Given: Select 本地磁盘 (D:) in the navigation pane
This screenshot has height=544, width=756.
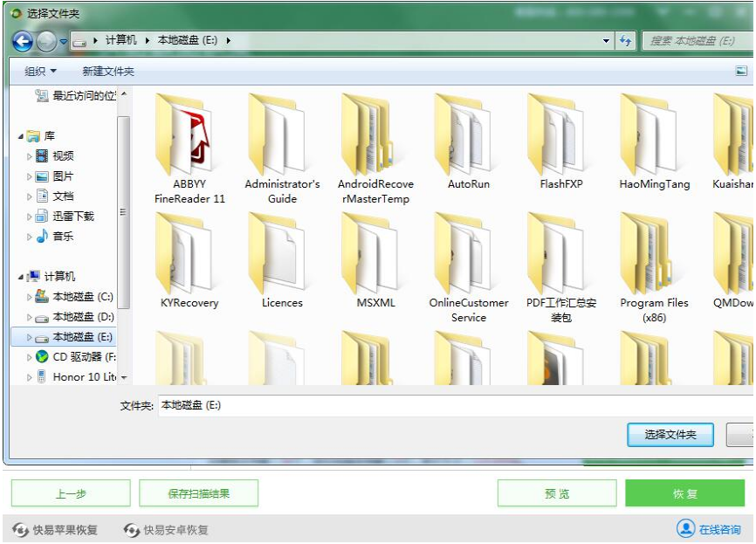Looking at the screenshot, I should pyautogui.click(x=82, y=317).
